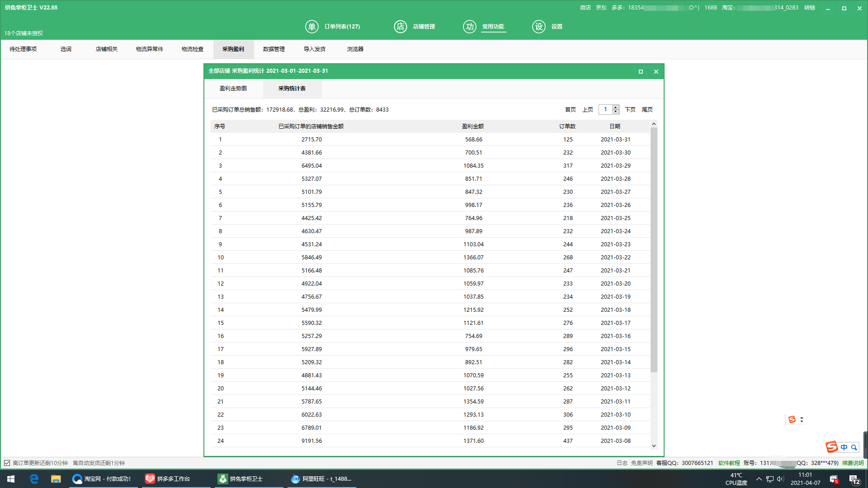868x488 pixels.
Task: Open the 店铺相关 tab
Action: (x=107, y=49)
